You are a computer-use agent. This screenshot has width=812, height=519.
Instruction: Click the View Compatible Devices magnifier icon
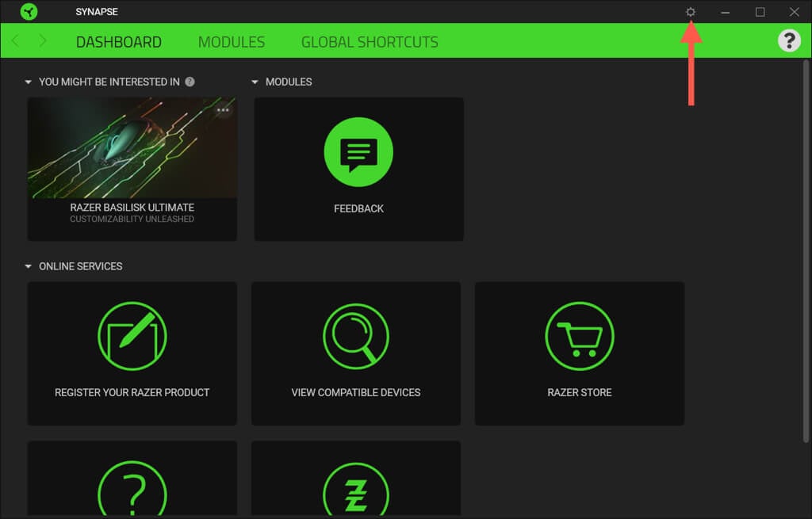pos(356,336)
